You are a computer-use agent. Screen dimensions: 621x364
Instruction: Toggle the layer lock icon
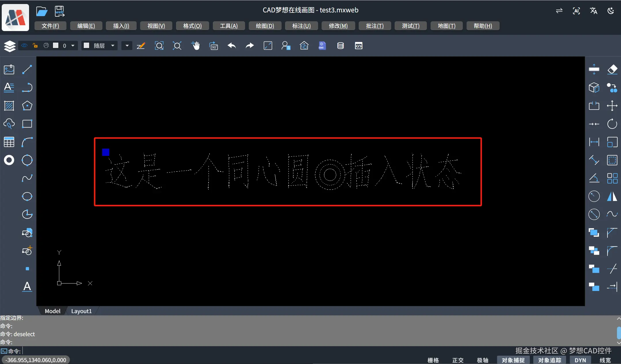pos(35,45)
